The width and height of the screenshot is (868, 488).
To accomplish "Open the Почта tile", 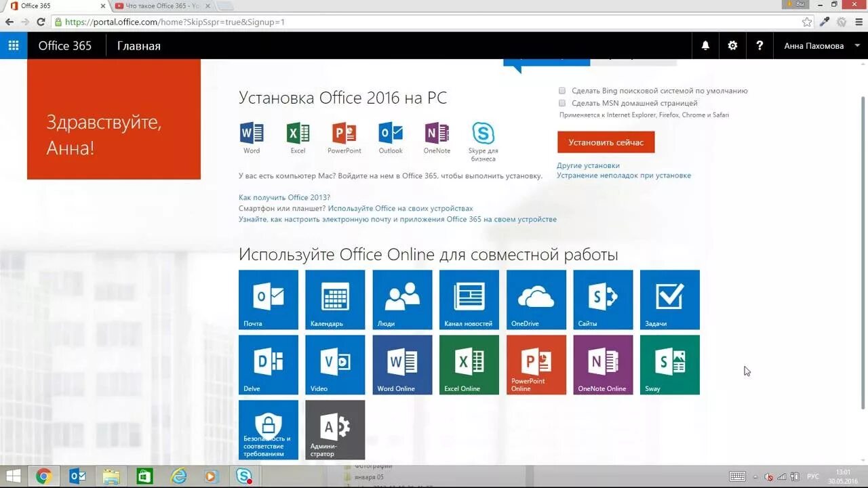I will coord(269,300).
